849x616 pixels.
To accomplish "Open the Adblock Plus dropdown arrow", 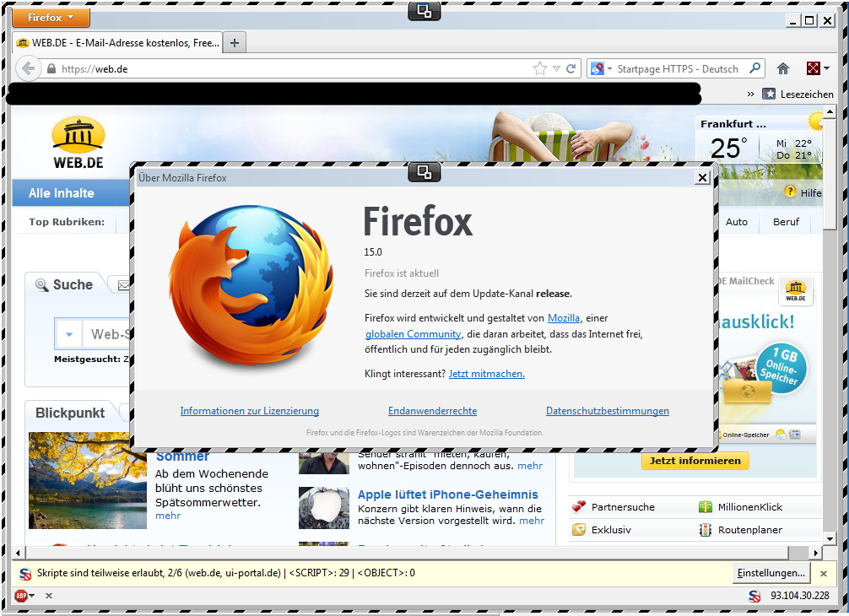I will (x=32, y=596).
